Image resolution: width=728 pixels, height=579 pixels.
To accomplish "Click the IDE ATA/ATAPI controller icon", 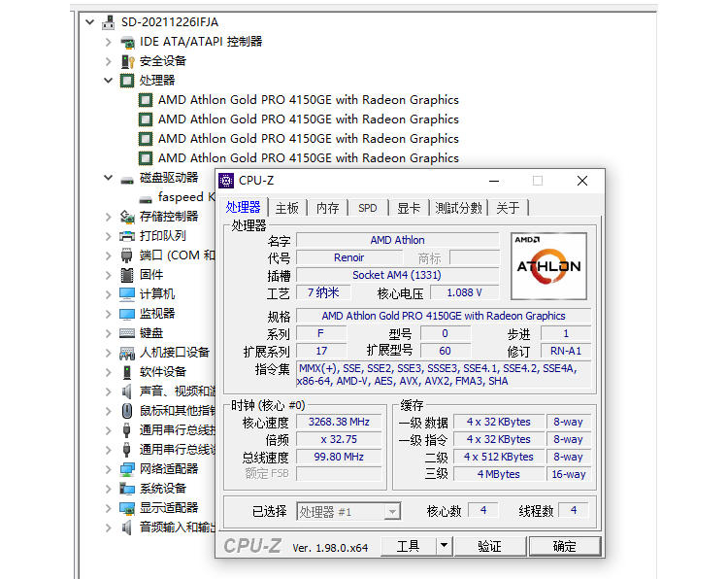I will (x=127, y=42).
